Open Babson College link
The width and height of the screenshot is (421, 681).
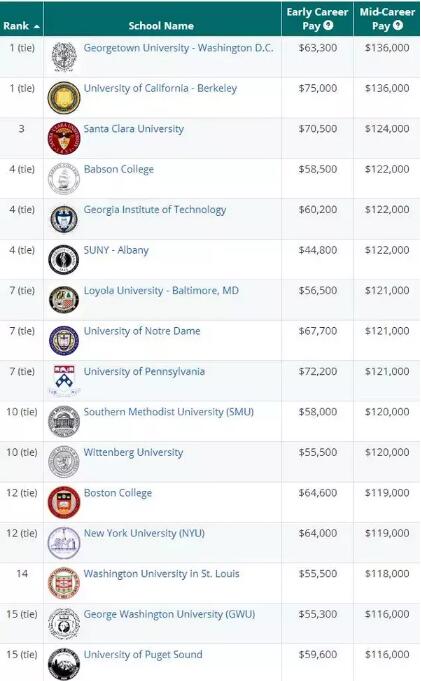click(x=119, y=169)
